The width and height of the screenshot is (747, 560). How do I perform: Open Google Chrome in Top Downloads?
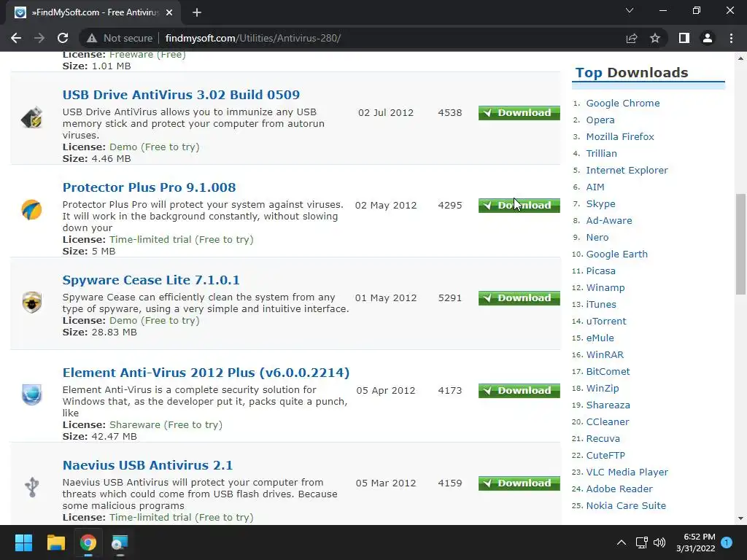[623, 104]
